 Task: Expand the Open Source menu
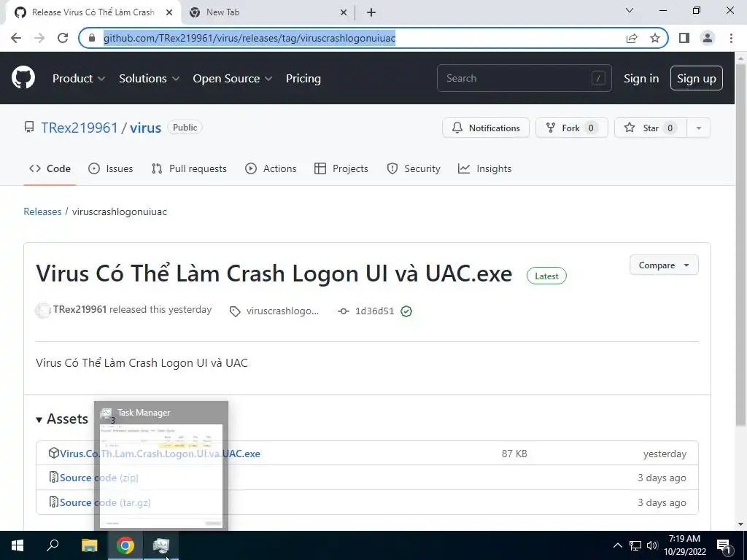(233, 79)
